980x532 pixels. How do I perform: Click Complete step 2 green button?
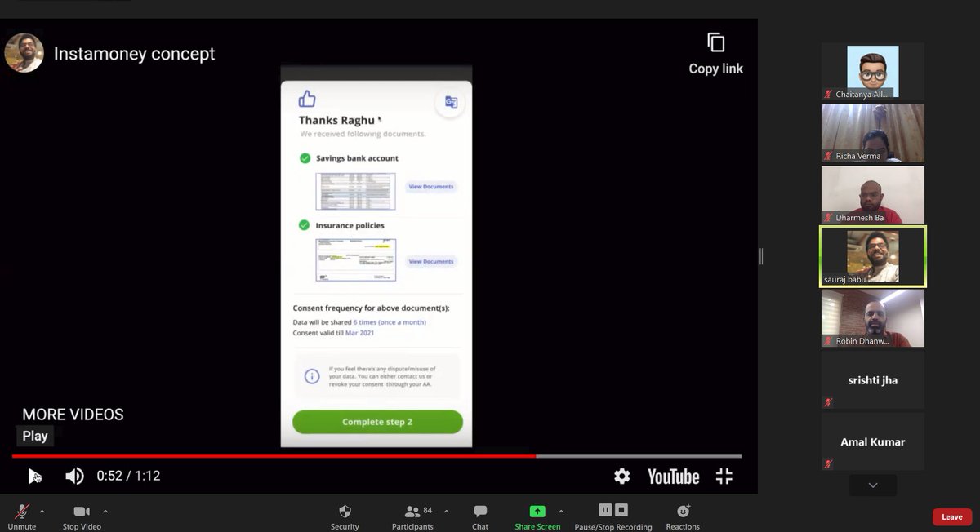[x=377, y=422]
